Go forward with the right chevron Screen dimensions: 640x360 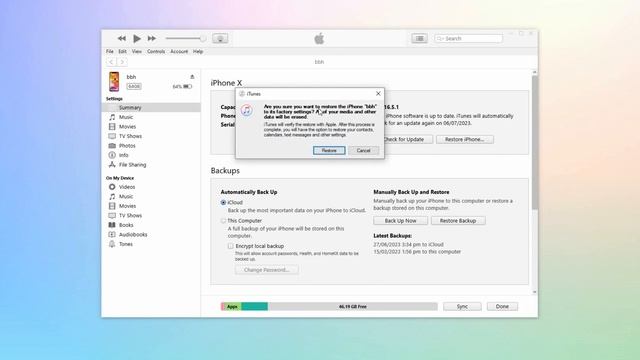click(x=122, y=62)
